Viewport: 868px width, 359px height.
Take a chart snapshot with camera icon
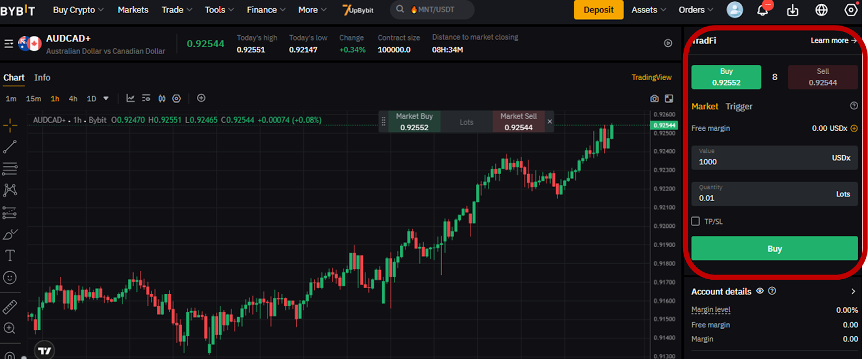[654, 99]
